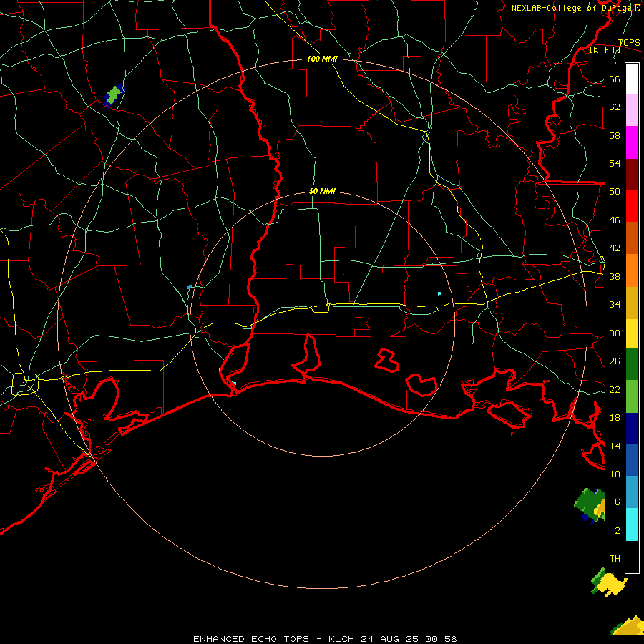
Task: Click the 38 scale value
Action: coord(615,276)
